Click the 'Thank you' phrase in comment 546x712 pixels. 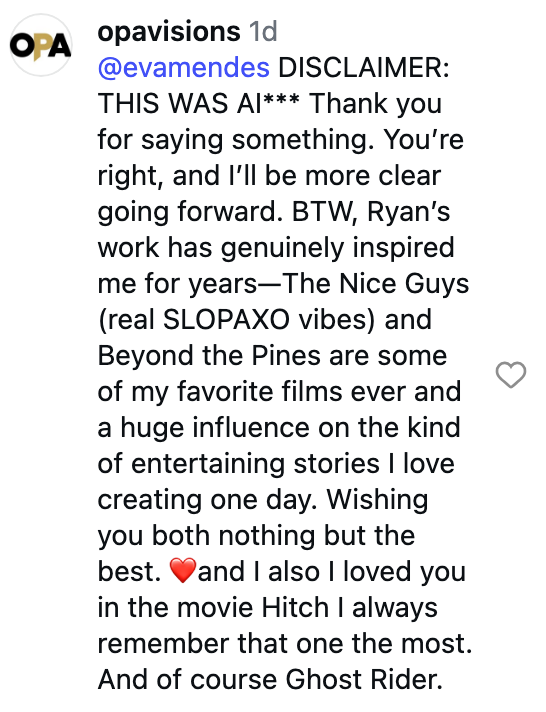(x=375, y=104)
